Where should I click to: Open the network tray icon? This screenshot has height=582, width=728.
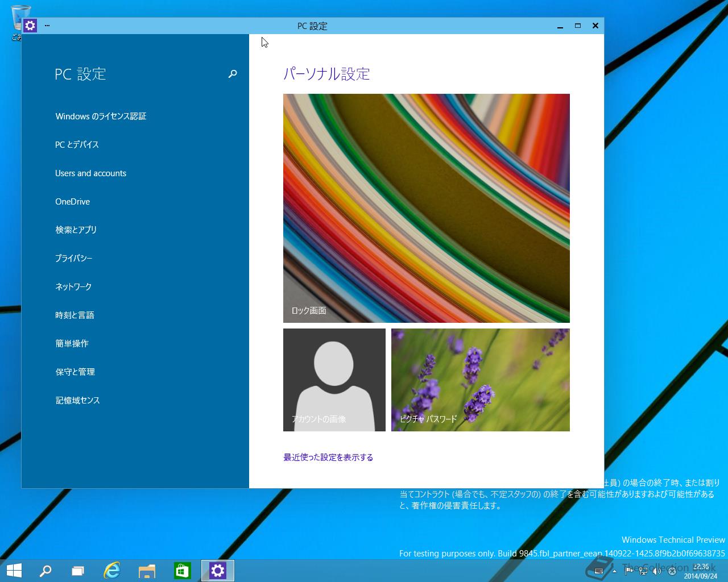[643, 571]
